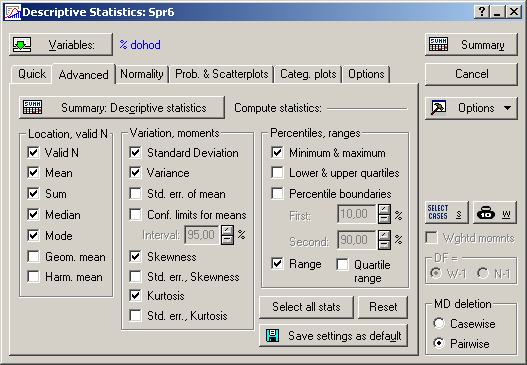Open the Options tab
The height and width of the screenshot is (365, 527).
(366, 74)
